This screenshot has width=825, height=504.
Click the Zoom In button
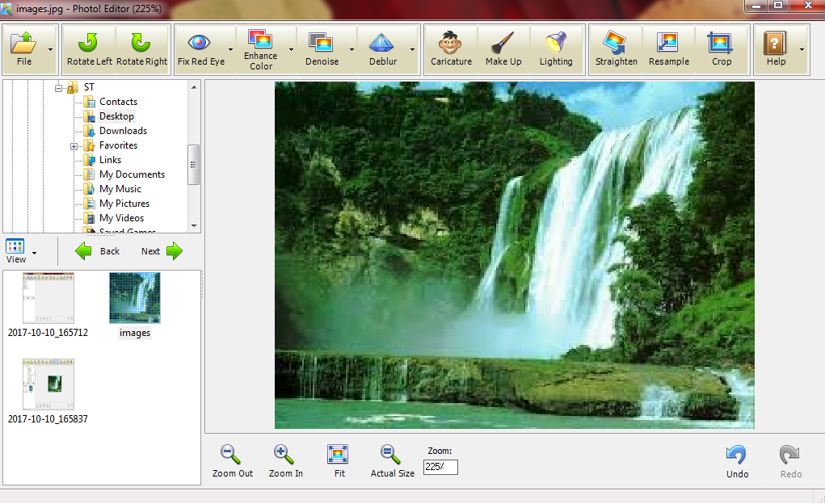pyautogui.click(x=286, y=461)
